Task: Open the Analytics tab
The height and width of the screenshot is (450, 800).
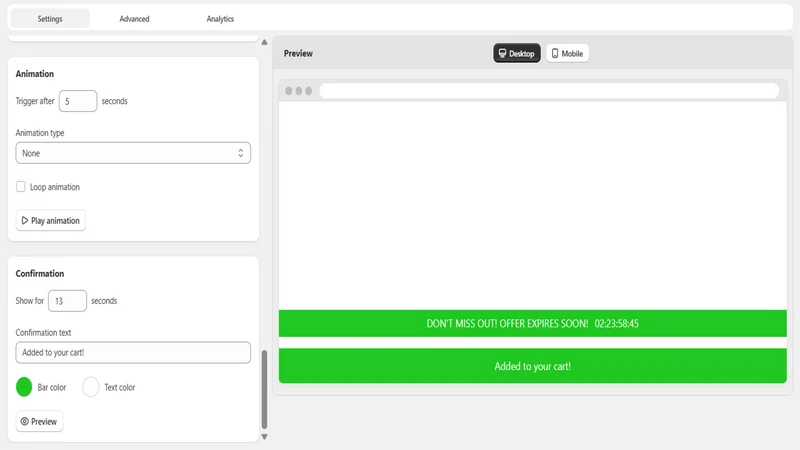Action: pos(220,19)
